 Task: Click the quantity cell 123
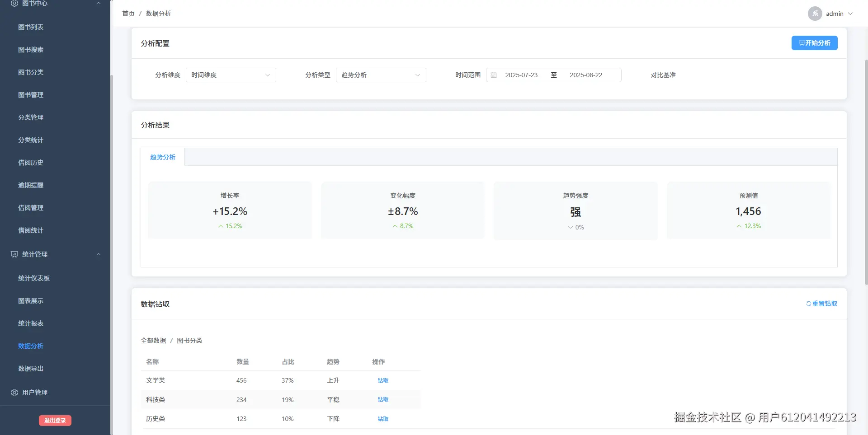click(241, 419)
